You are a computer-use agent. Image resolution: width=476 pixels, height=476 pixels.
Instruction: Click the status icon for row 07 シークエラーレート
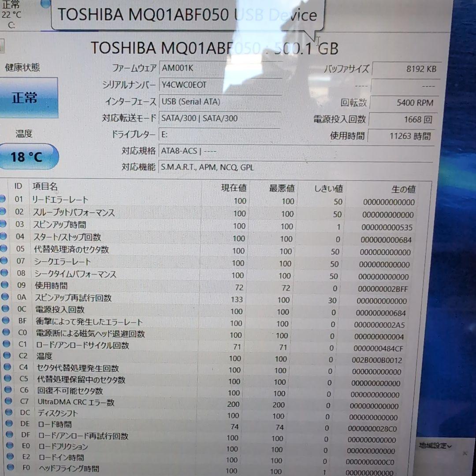(x=4, y=260)
